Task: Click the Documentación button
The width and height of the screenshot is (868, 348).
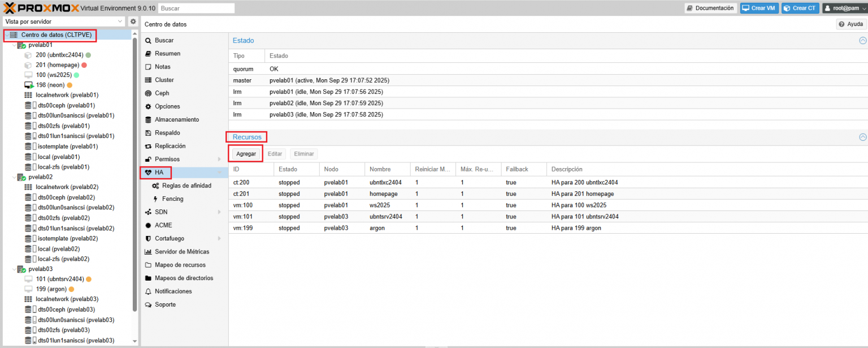Action: (710, 8)
